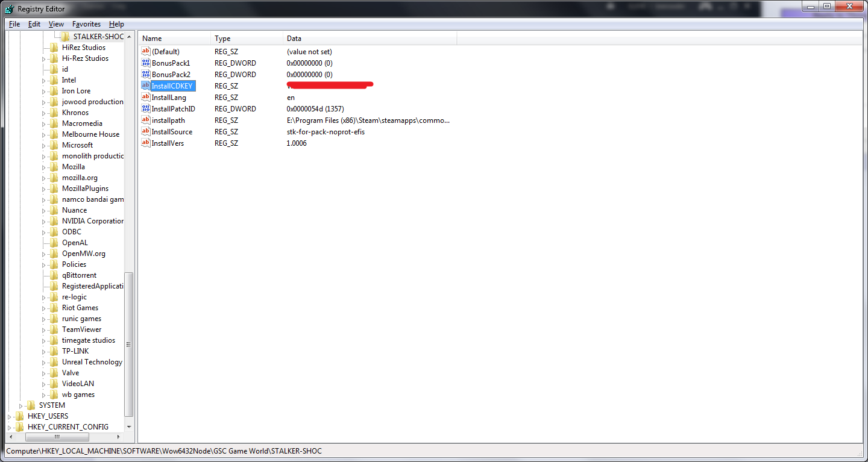Screen dimensions: 868x462
Task: Click the Intel folder icon
Action: pyautogui.click(x=54, y=80)
